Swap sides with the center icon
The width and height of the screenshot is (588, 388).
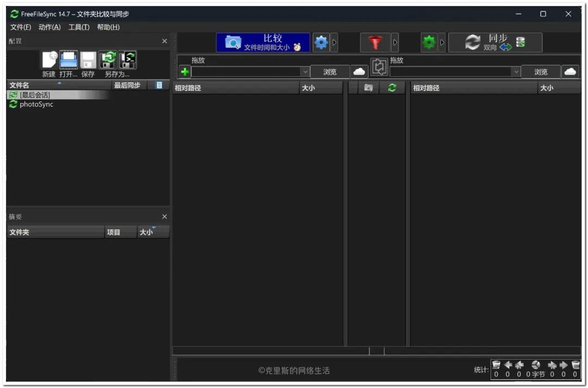[x=379, y=68]
